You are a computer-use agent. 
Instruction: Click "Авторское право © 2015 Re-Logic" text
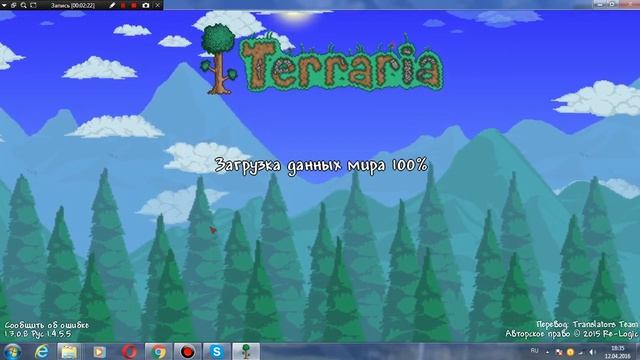click(x=571, y=334)
